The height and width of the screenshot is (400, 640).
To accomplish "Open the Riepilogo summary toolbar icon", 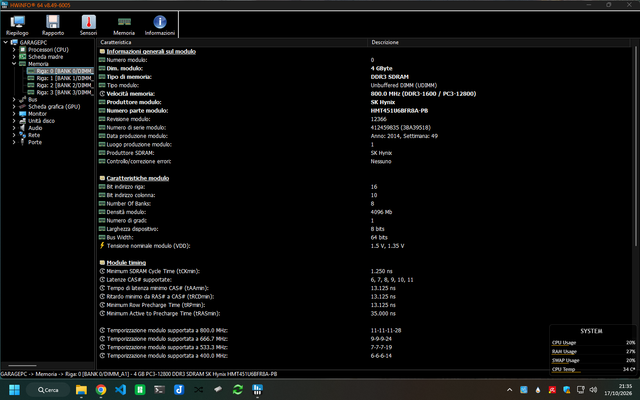I will point(18,25).
